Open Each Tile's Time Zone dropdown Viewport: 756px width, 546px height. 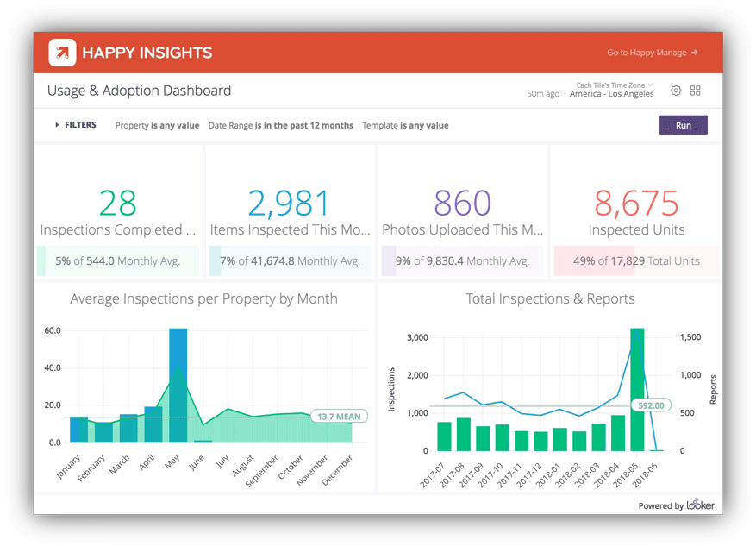point(615,85)
